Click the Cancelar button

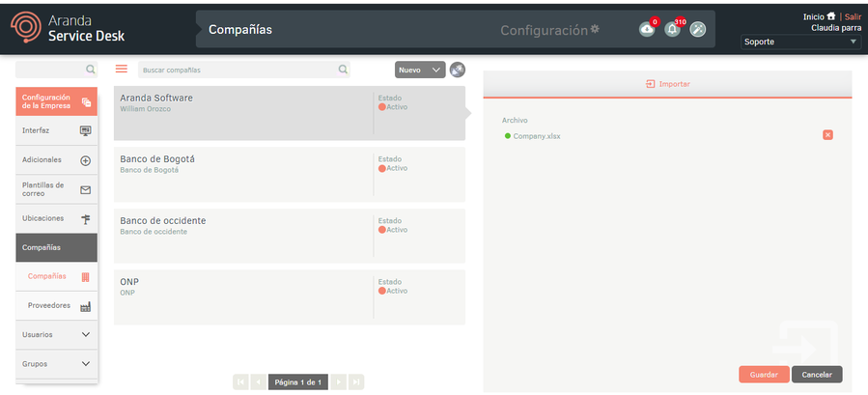[x=817, y=375]
